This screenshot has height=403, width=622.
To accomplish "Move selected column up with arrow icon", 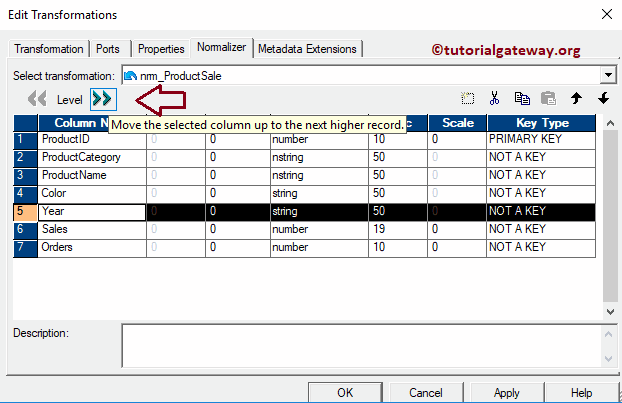I will pyautogui.click(x=576, y=98).
